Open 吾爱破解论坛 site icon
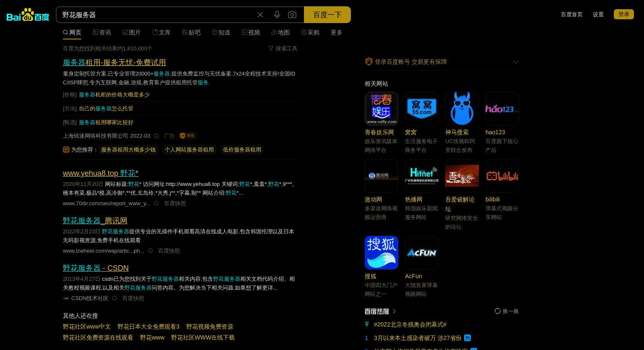 (462, 176)
